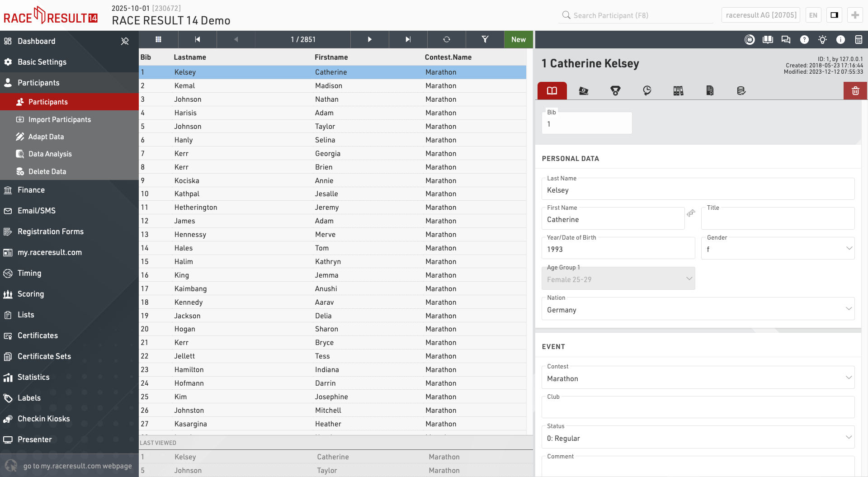This screenshot has width=868, height=477.
Task: Switch language using the EN button
Action: pos(813,15)
